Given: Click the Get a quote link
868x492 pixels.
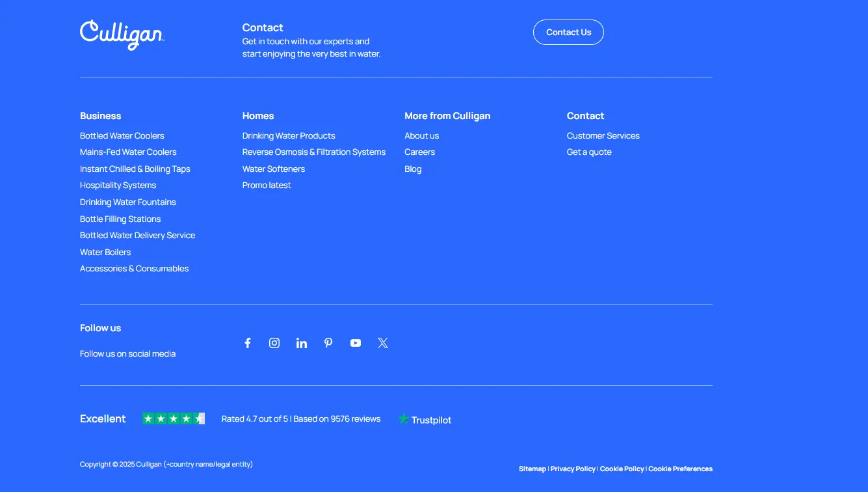Looking at the screenshot, I should pos(589,152).
